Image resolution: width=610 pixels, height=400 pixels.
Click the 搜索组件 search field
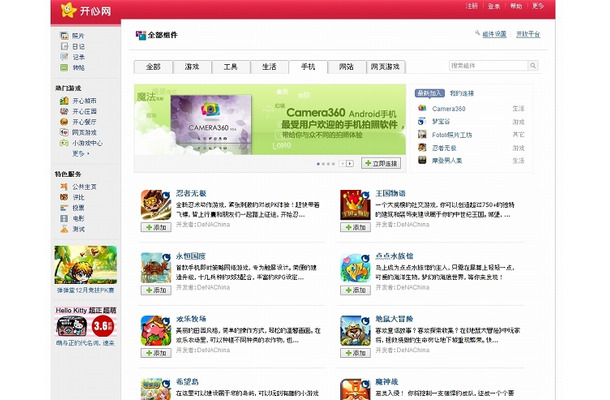(x=489, y=66)
